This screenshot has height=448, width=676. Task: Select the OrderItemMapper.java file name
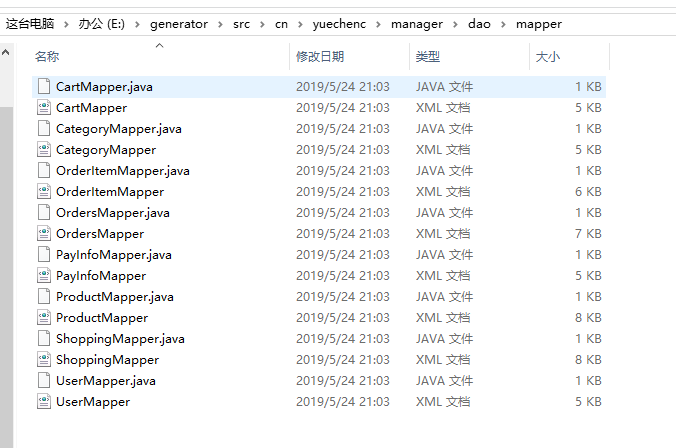click(123, 171)
